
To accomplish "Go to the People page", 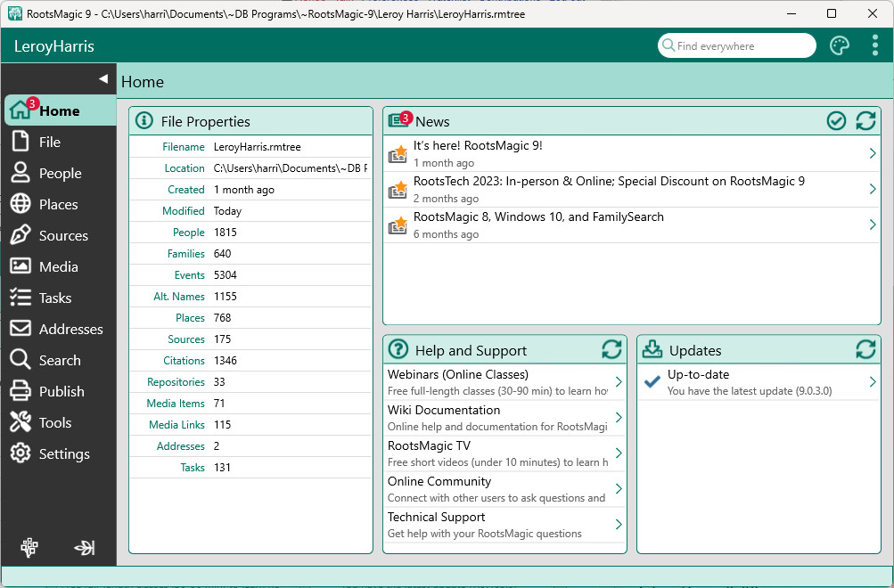I will pos(60,174).
